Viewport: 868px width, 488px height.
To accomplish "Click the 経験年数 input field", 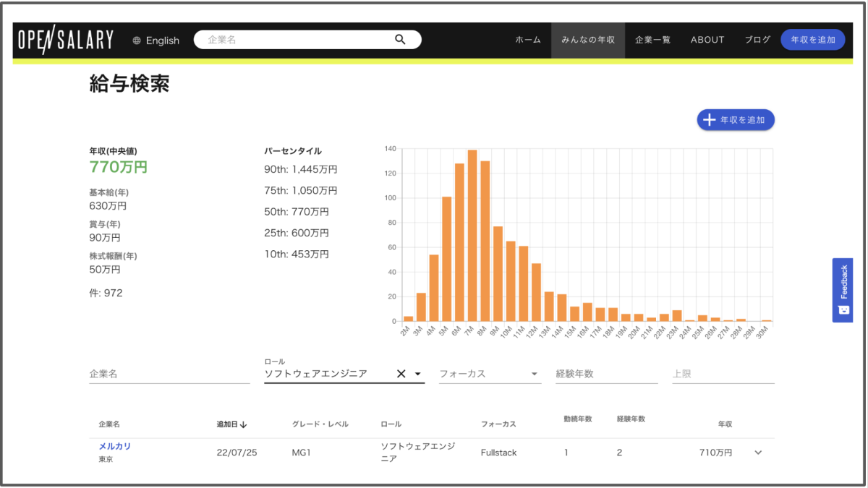I will click(606, 374).
